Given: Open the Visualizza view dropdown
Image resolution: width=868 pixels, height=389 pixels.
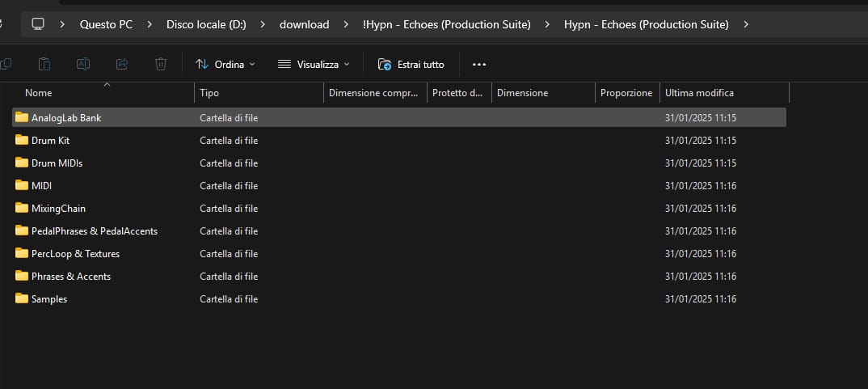Looking at the screenshot, I should tap(314, 64).
